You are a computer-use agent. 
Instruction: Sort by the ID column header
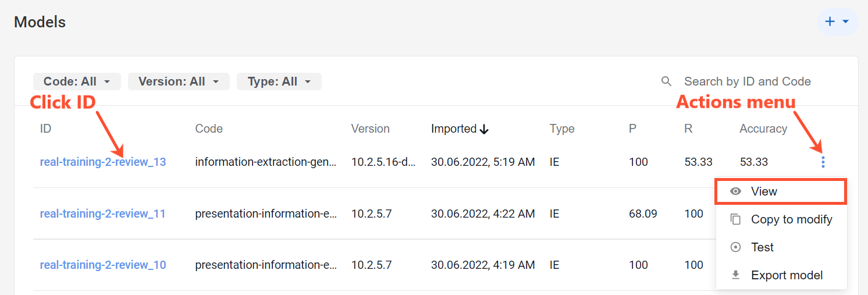45,129
